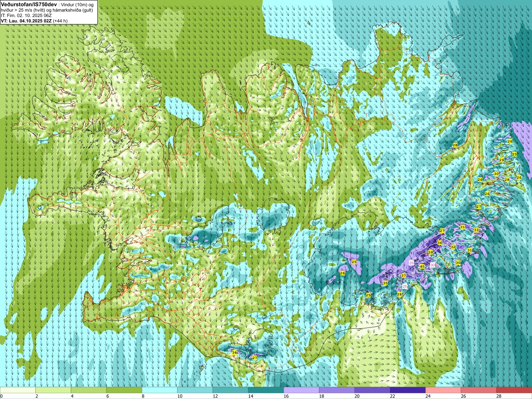
Task: Click the white contour label 30
Action: click(x=433, y=265)
